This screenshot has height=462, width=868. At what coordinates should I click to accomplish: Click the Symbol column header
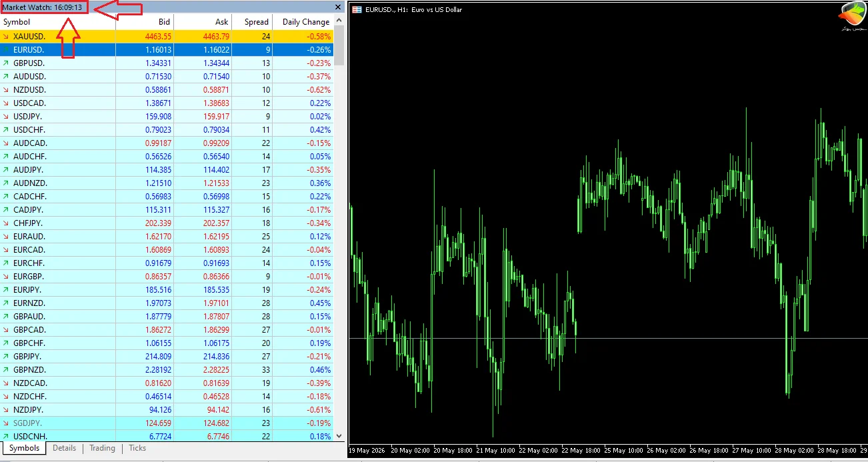pyautogui.click(x=58, y=22)
